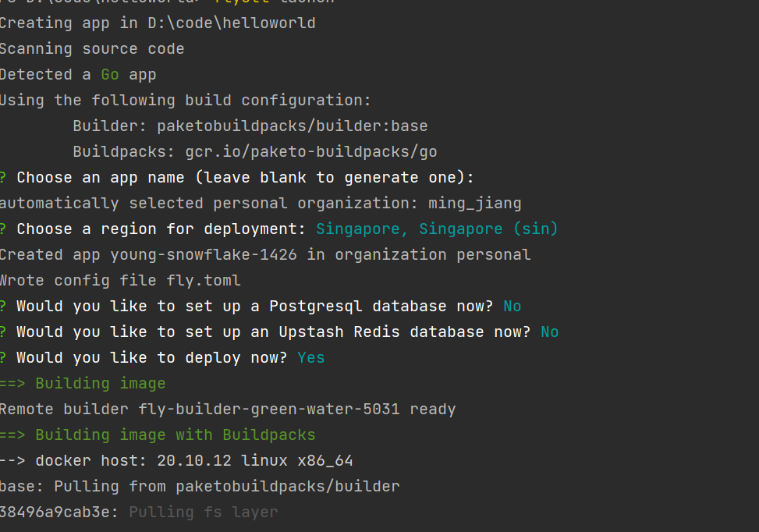The image size is (759, 532).
Task: Click the "No" answer for Postgresql database
Action: [513, 306]
